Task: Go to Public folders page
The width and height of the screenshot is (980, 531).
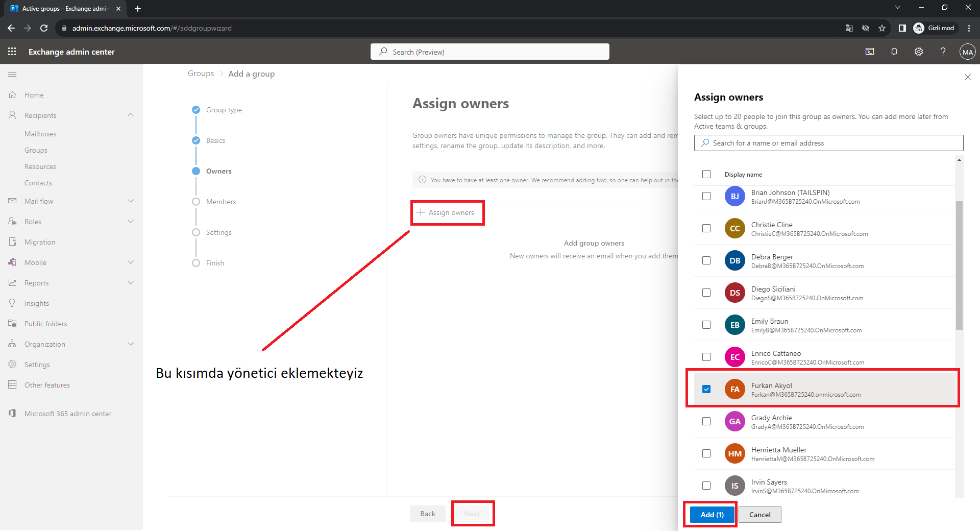Action: (45, 324)
